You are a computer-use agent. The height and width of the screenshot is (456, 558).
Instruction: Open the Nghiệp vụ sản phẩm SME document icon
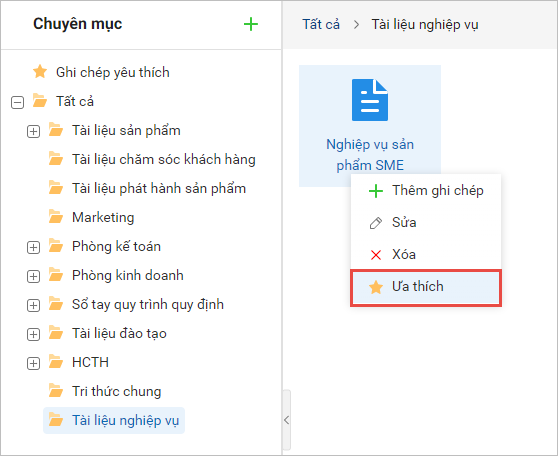pos(370,100)
